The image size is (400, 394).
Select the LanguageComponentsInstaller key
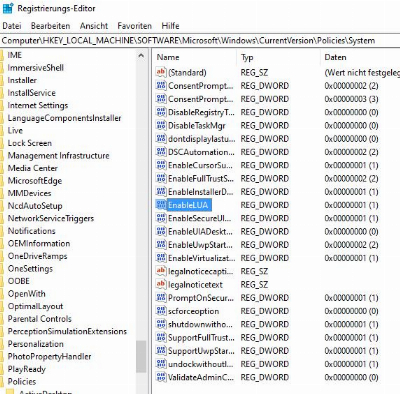click(x=64, y=118)
